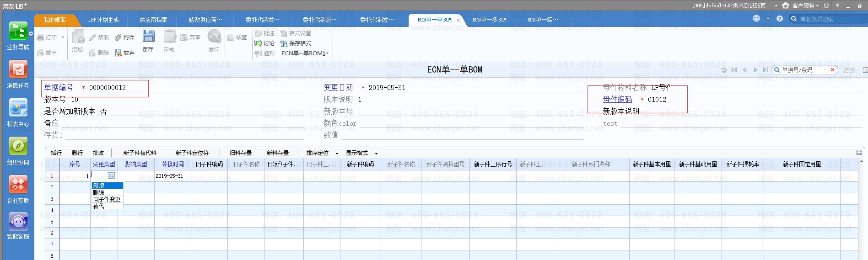Open the blue help question mark icon

[780, 19]
